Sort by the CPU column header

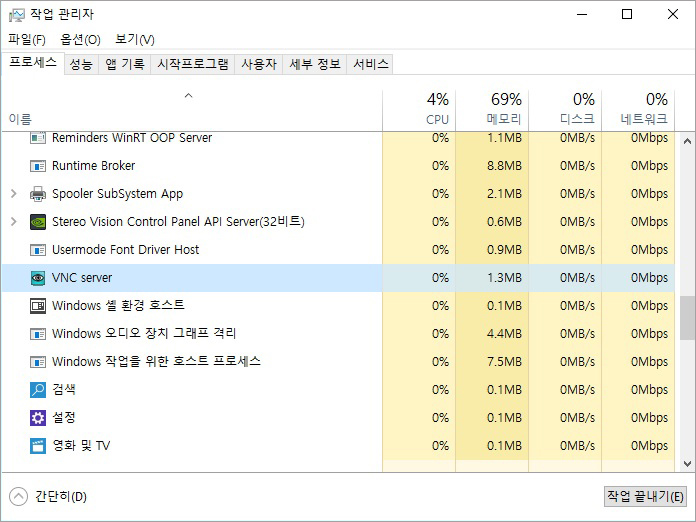click(x=419, y=110)
